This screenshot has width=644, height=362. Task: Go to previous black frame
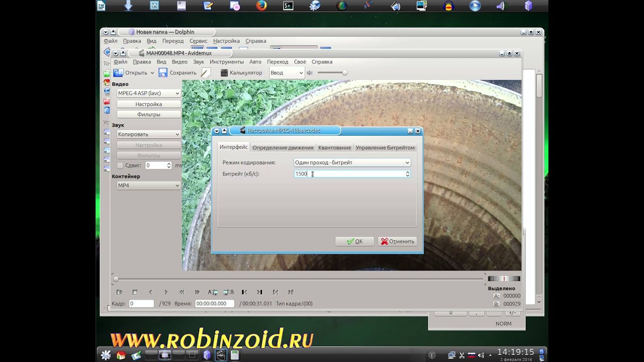[x=244, y=292]
